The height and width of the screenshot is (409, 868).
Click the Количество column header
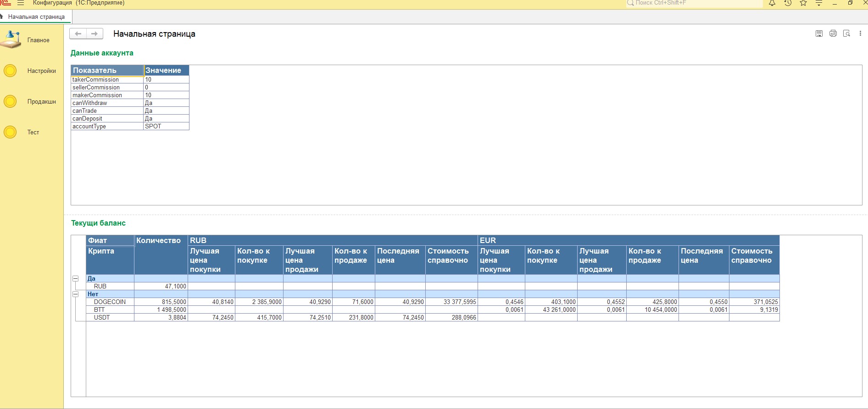(161, 255)
